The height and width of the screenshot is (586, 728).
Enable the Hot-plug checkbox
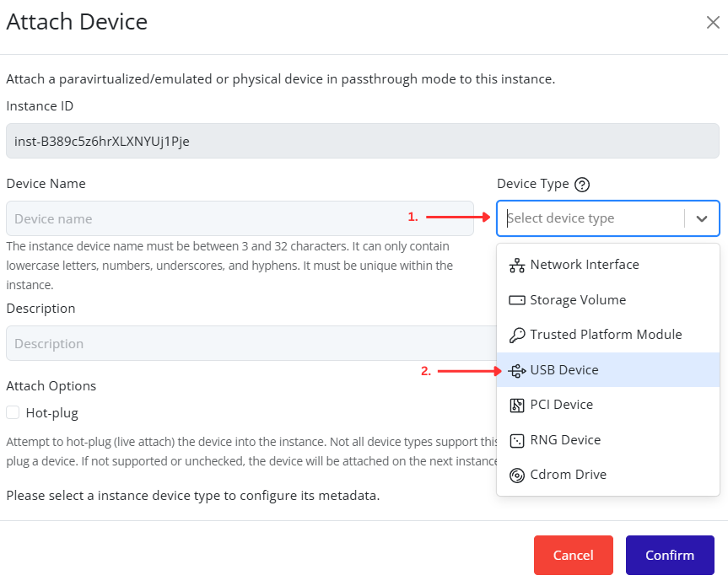pyautogui.click(x=13, y=412)
